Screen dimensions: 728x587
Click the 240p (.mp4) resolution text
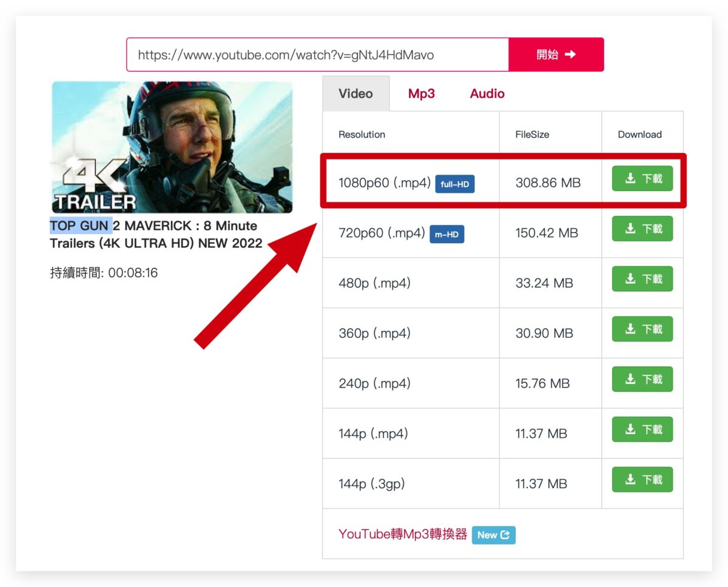(x=374, y=384)
